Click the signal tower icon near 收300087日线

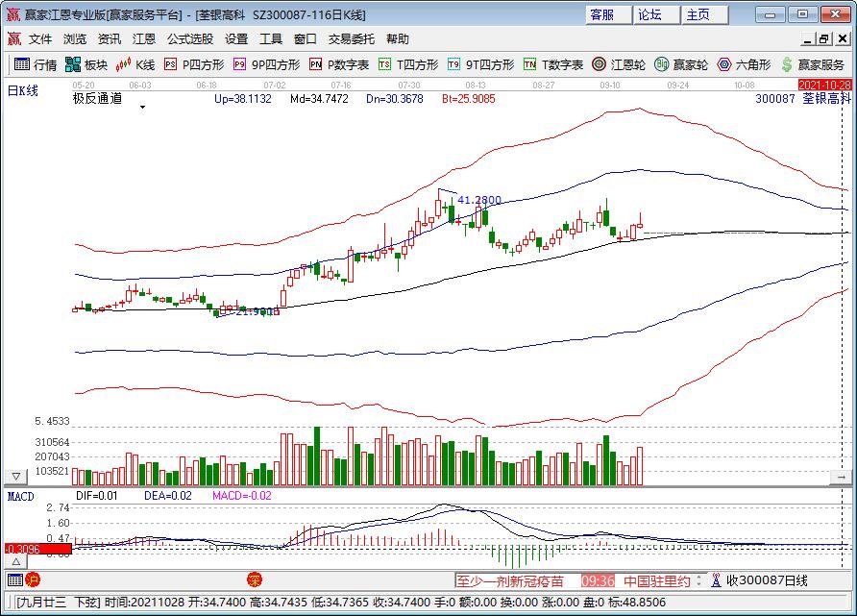(x=716, y=580)
